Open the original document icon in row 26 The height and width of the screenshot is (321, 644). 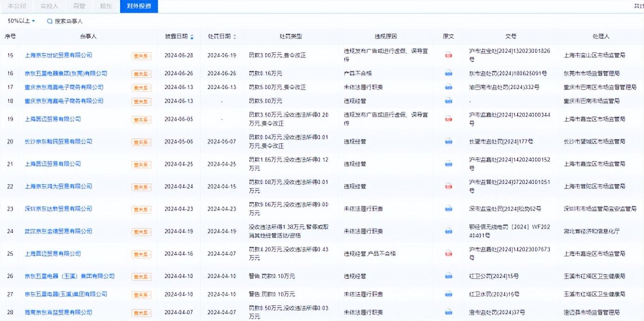pos(448,276)
